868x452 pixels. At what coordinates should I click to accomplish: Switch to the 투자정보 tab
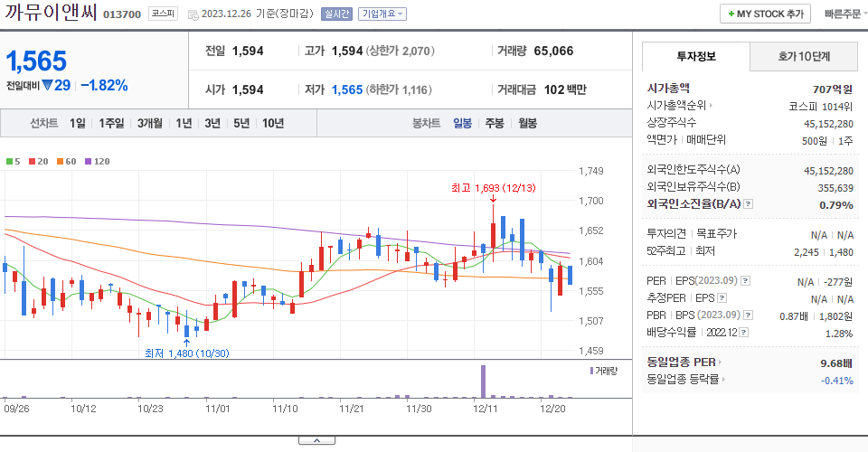click(696, 56)
